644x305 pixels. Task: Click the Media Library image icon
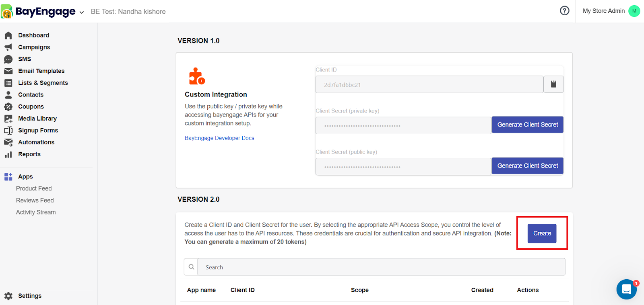pos(8,119)
